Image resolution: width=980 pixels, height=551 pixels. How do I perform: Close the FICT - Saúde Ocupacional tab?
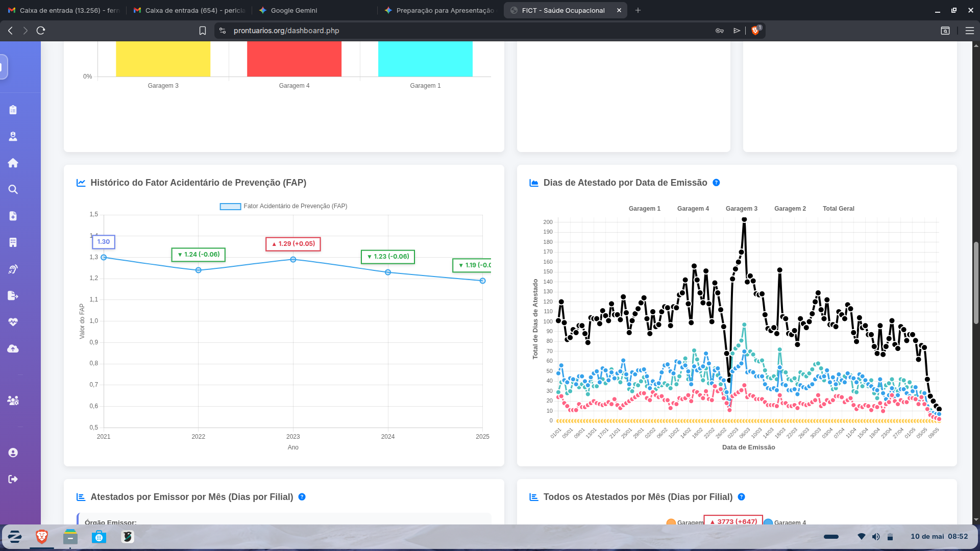619,10
